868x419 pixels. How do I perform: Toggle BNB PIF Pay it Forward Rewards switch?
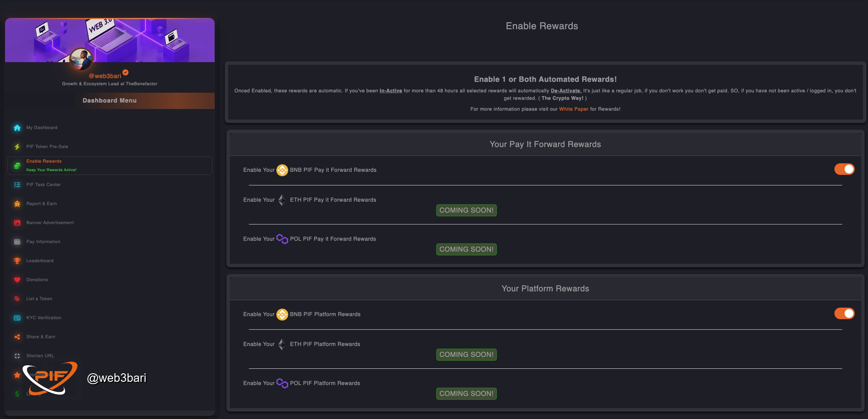point(844,169)
